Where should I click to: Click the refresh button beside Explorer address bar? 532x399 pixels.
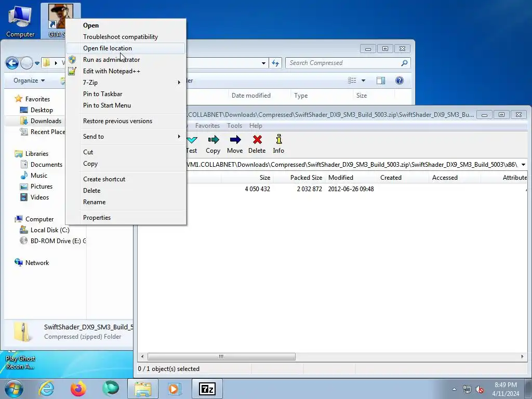pos(275,63)
